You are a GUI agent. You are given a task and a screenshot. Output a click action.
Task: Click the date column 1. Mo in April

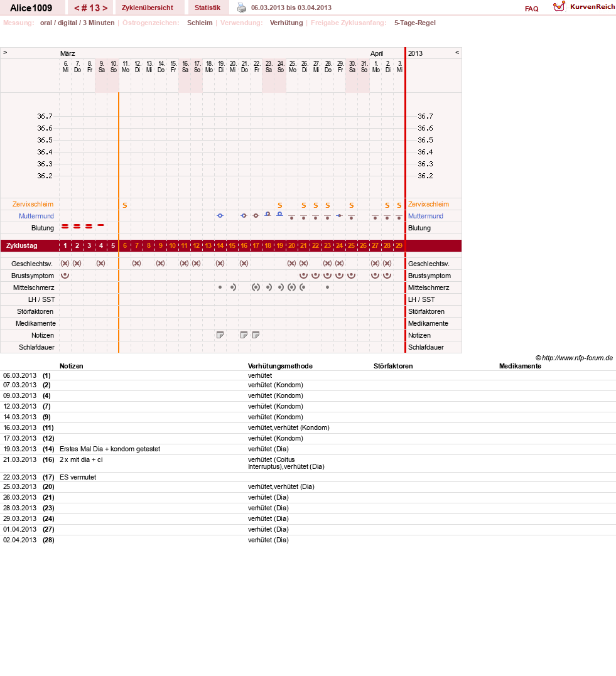click(x=376, y=67)
